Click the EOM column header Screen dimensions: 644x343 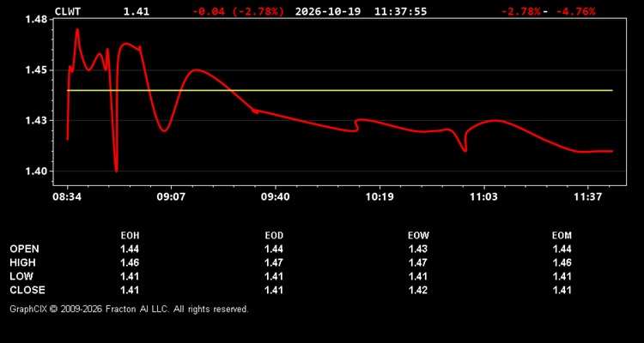point(562,236)
